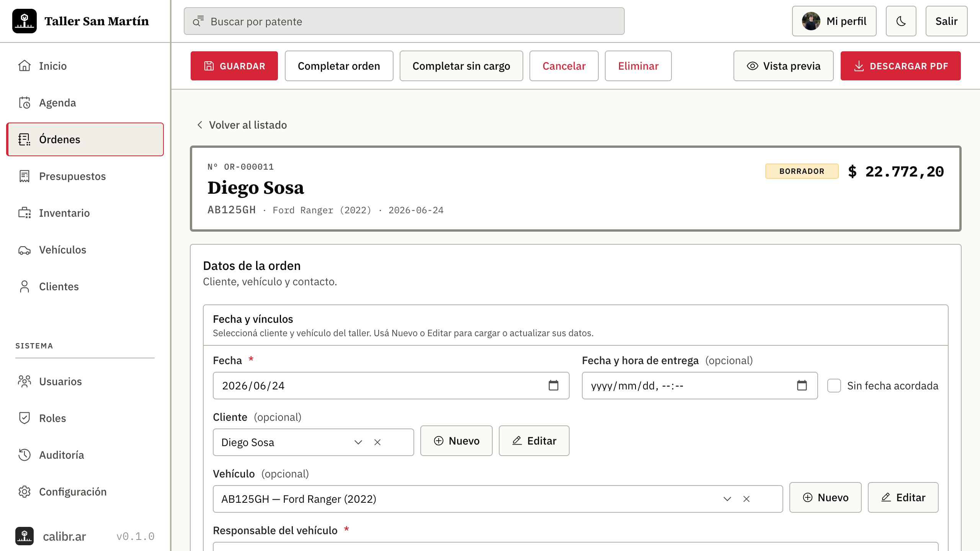The height and width of the screenshot is (551, 980).
Task: Click the search filter icon
Action: [198, 21]
